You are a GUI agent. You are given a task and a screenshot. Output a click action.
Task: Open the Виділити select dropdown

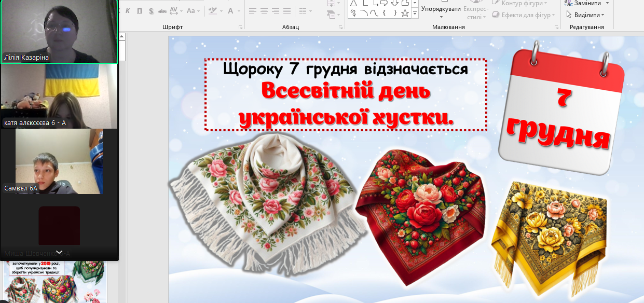[x=586, y=15]
